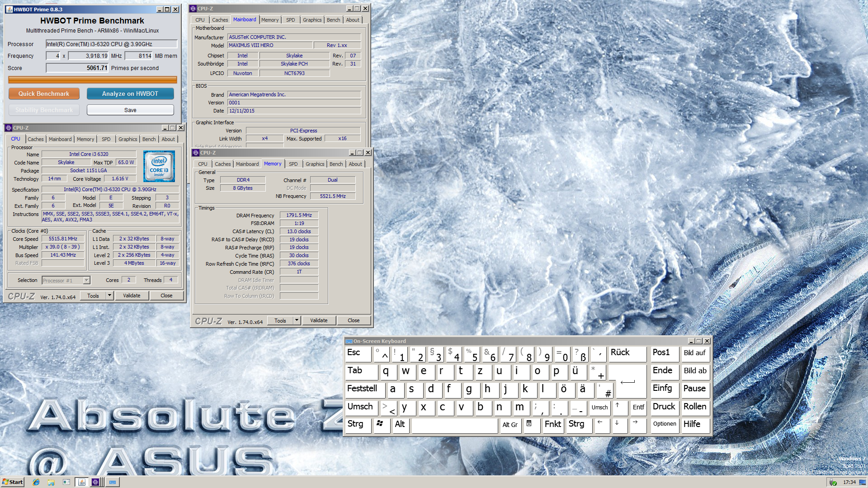Toggle the Rollen scroll lock key

(x=695, y=407)
